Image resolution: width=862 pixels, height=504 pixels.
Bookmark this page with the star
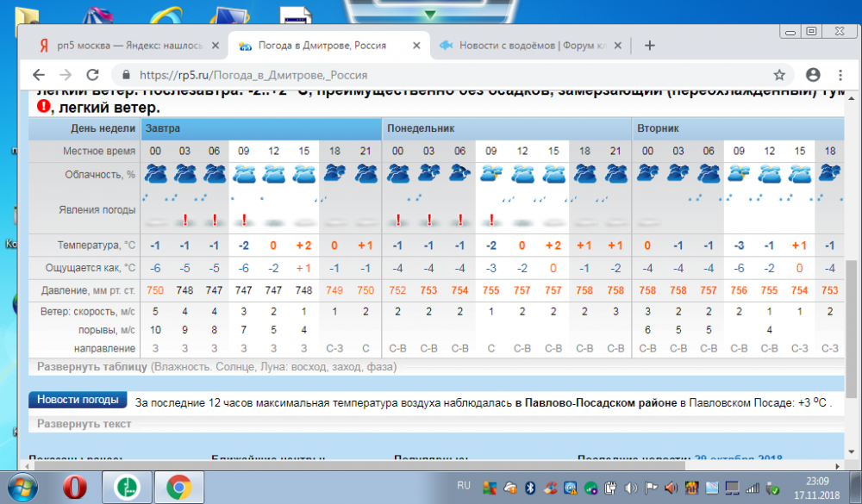779,75
